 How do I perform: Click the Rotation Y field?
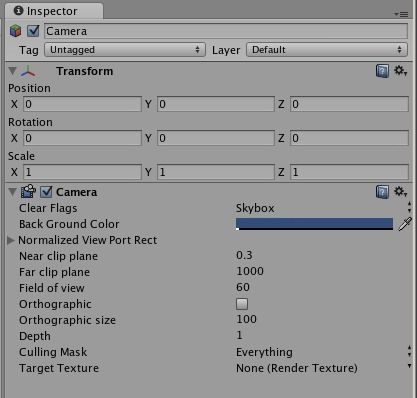click(x=216, y=138)
